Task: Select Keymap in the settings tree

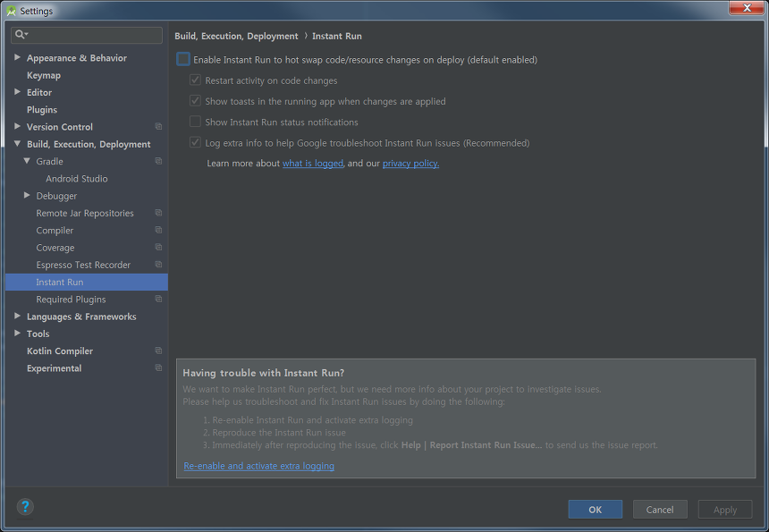Action: click(x=44, y=75)
